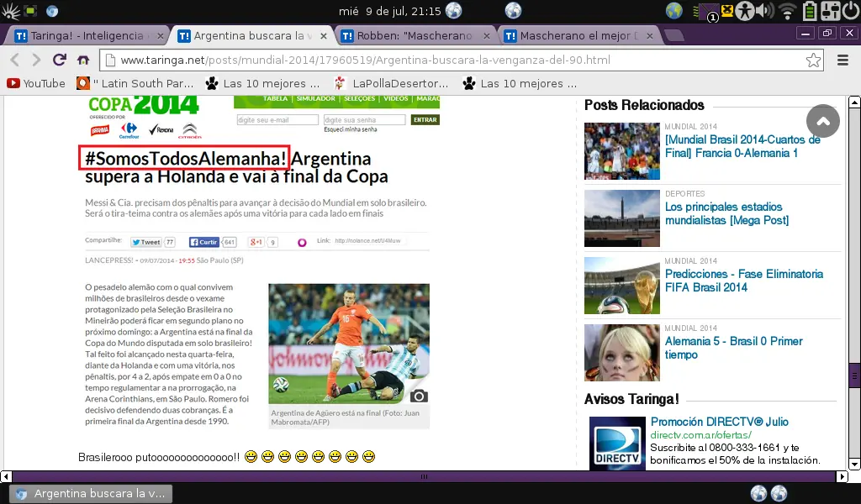The width and height of the screenshot is (861, 504).
Task: Click the directv.com.ar/ofertas/ link
Action: click(700, 435)
